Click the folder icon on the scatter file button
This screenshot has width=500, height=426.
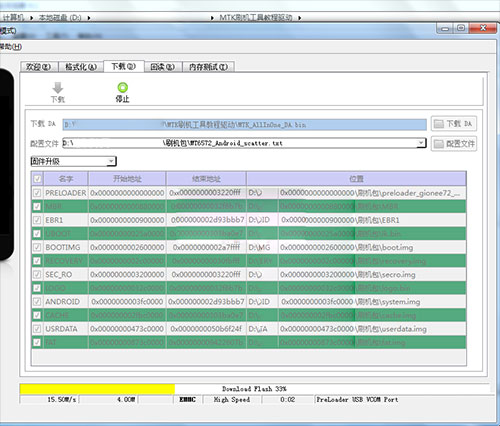tap(439, 144)
